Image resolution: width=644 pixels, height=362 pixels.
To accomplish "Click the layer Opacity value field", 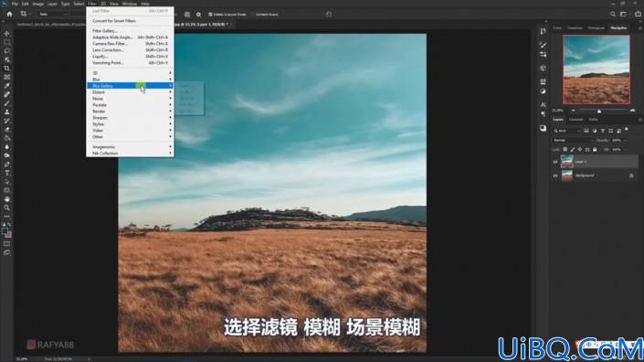I will pos(617,140).
